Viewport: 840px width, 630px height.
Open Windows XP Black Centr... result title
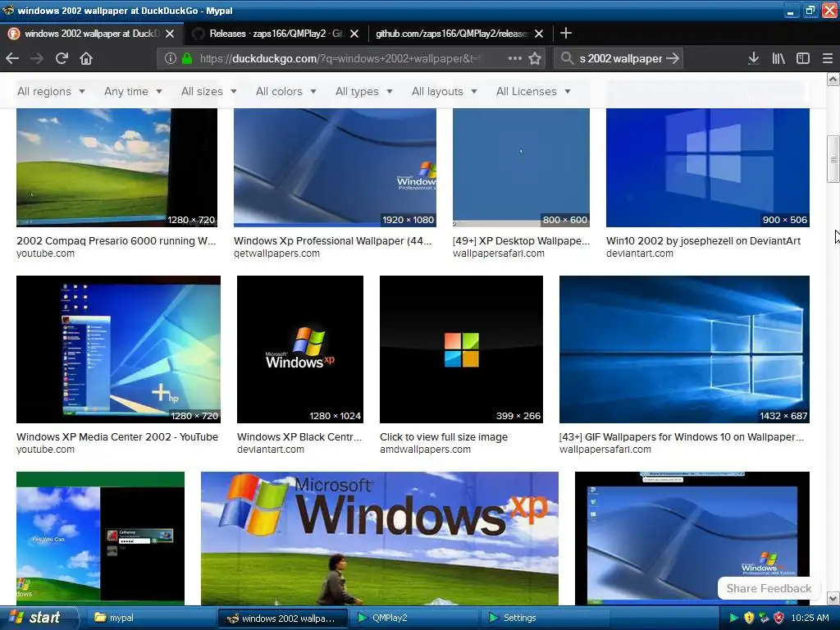pos(299,437)
